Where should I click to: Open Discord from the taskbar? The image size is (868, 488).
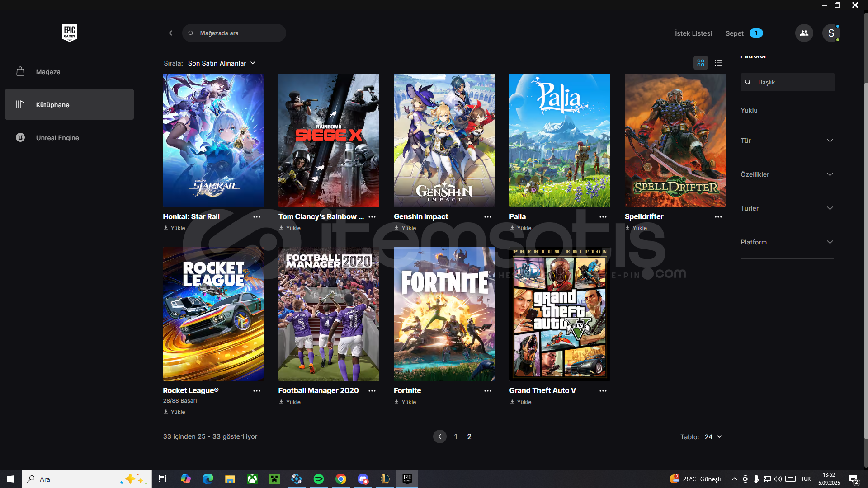(x=363, y=479)
